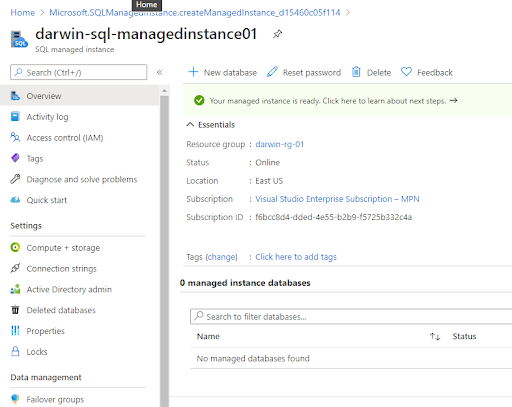Viewport: 512px width, 407px height.
Task: Click the plus icon for New database
Action: click(x=193, y=72)
